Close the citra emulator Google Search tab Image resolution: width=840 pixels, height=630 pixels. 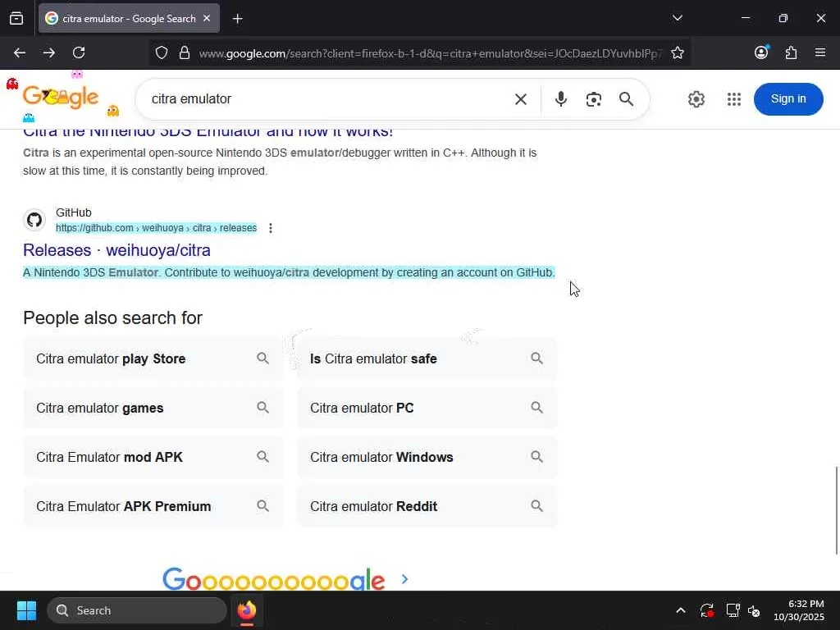[x=207, y=18]
